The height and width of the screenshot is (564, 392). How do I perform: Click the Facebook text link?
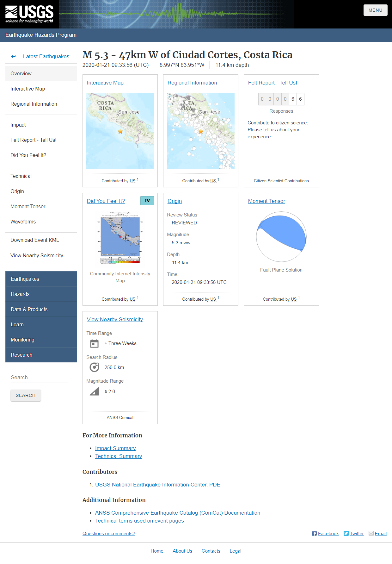coord(328,534)
